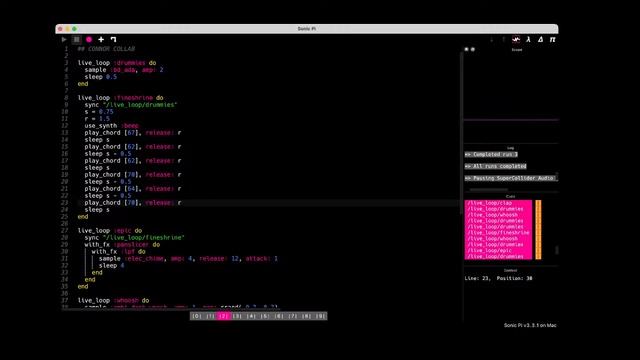Click the editor horizontal scrollbar

click(x=171, y=309)
